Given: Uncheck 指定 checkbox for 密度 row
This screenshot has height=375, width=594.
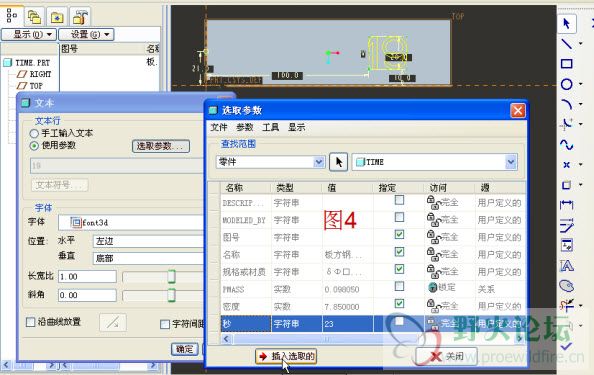Looking at the screenshot, I should [x=399, y=303].
